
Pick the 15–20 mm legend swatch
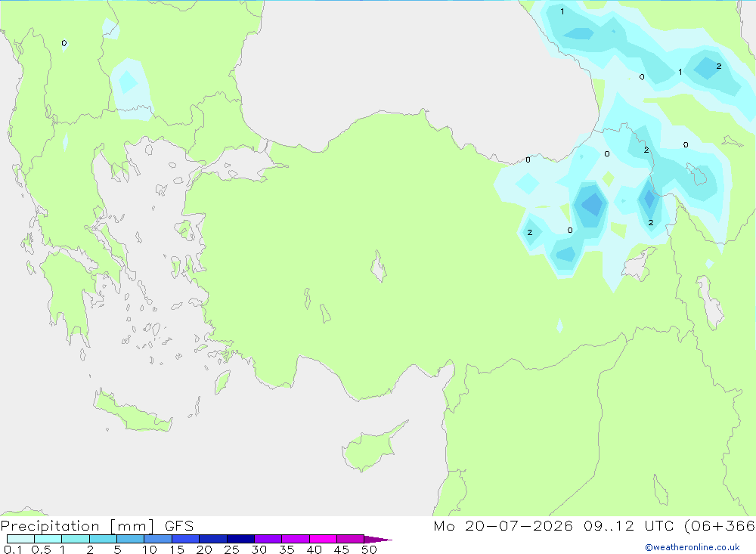(186, 539)
